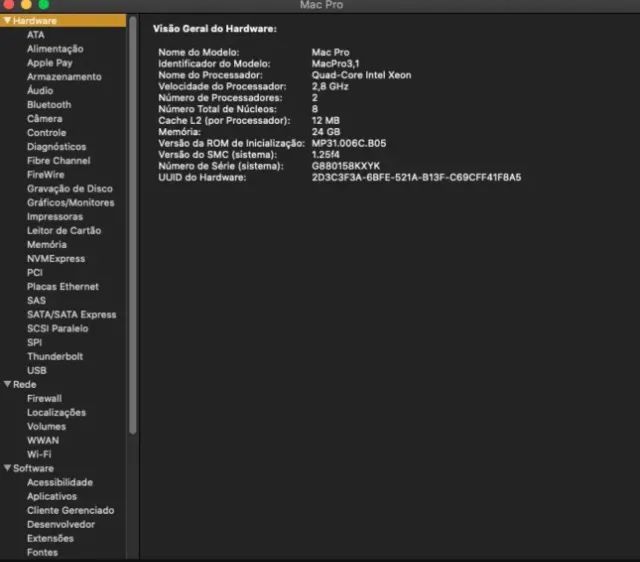640x562 pixels.
Task: Open Leitor de Cartão
Action: pos(64,231)
